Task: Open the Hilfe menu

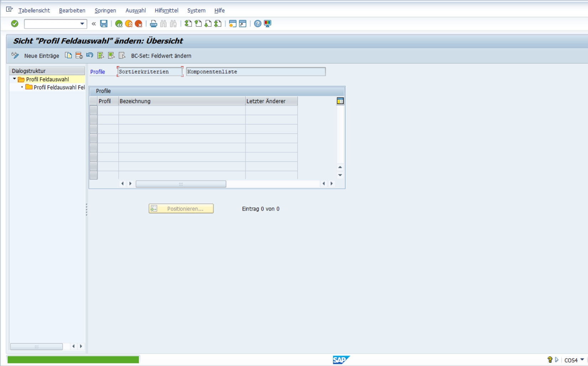Action: pos(219,10)
